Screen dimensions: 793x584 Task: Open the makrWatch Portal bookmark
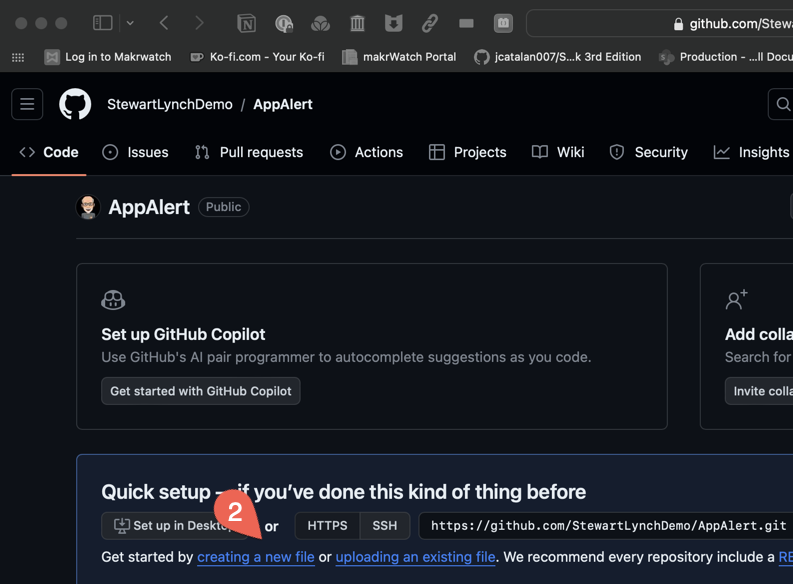tap(399, 57)
